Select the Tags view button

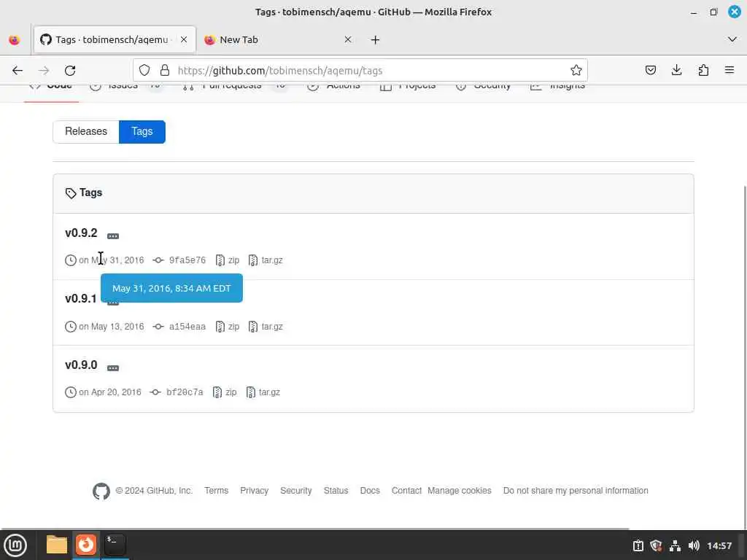[x=142, y=131]
